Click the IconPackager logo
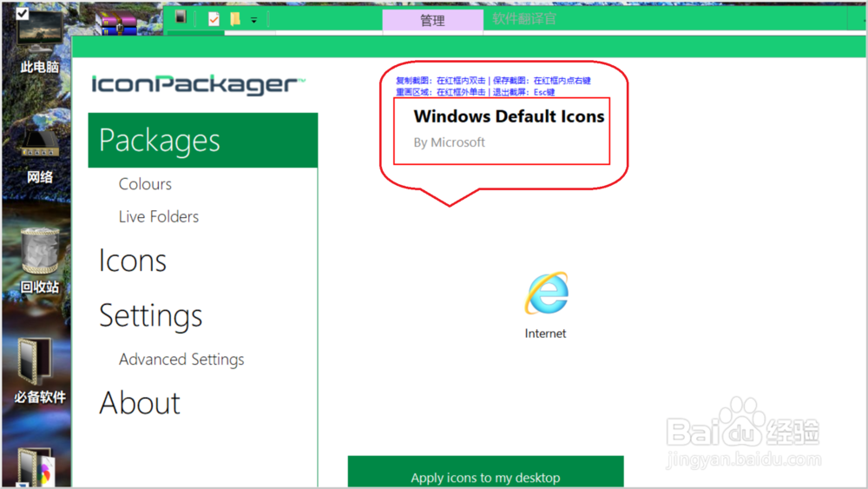 pos(198,84)
